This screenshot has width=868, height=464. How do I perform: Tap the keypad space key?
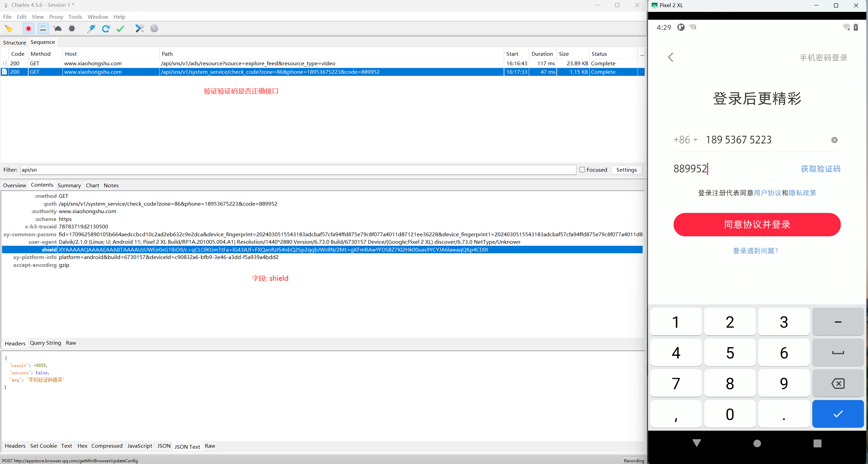pos(838,353)
